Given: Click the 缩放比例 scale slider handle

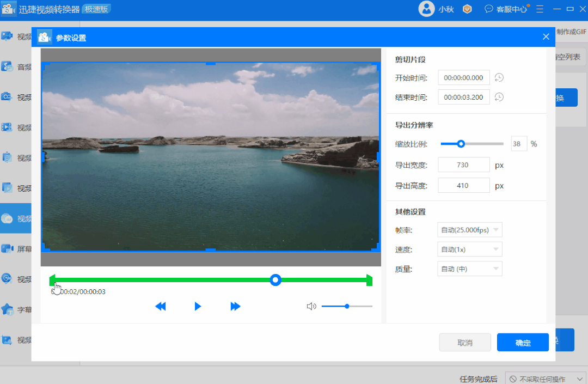Looking at the screenshot, I should point(461,143).
